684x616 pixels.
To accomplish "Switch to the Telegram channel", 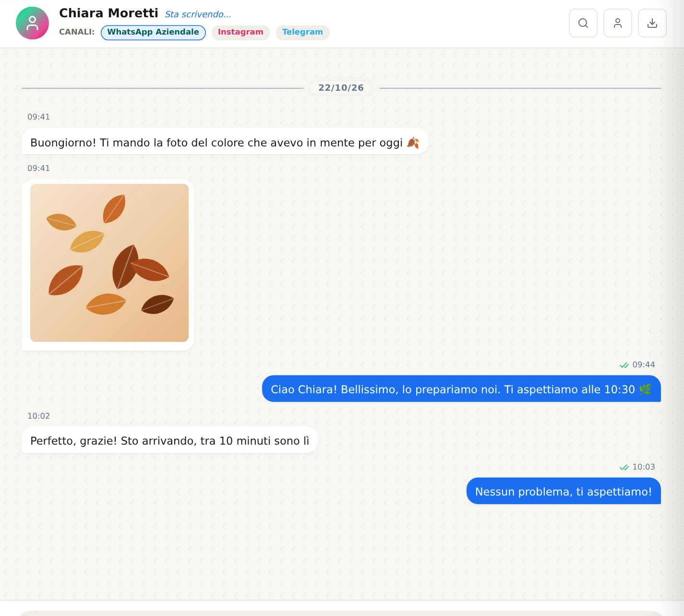I will [302, 32].
